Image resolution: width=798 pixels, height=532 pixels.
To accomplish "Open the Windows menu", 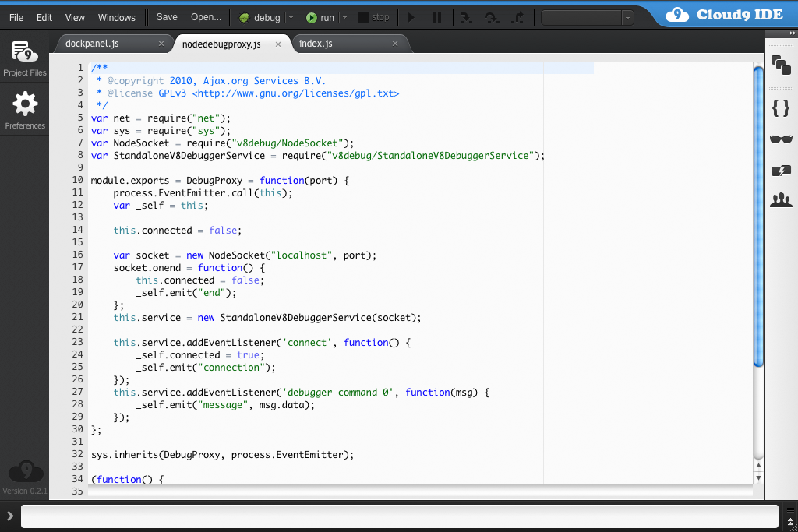I will 117,17.
